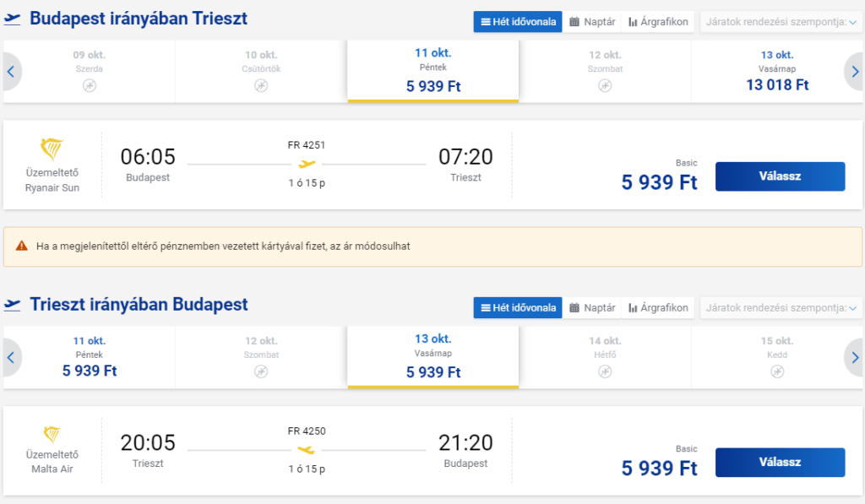The height and width of the screenshot is (504, 865).
Task: Switch return view to Árgrafikon
Action: pyautogui.click(x=658, y=307)
